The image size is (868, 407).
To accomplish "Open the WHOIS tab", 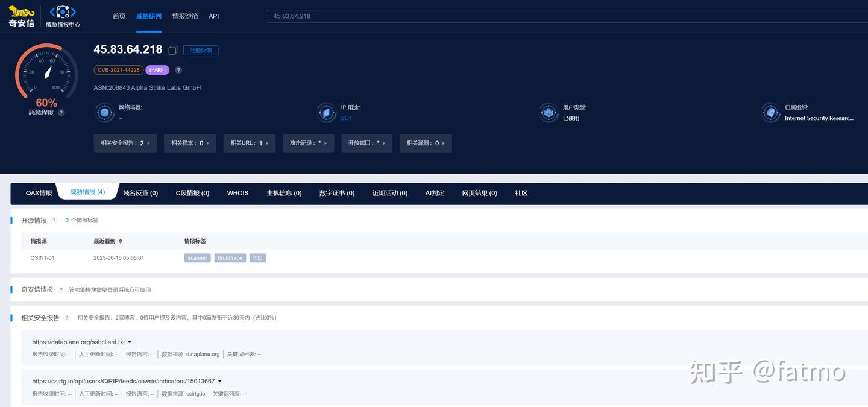I will coord(237,193).
